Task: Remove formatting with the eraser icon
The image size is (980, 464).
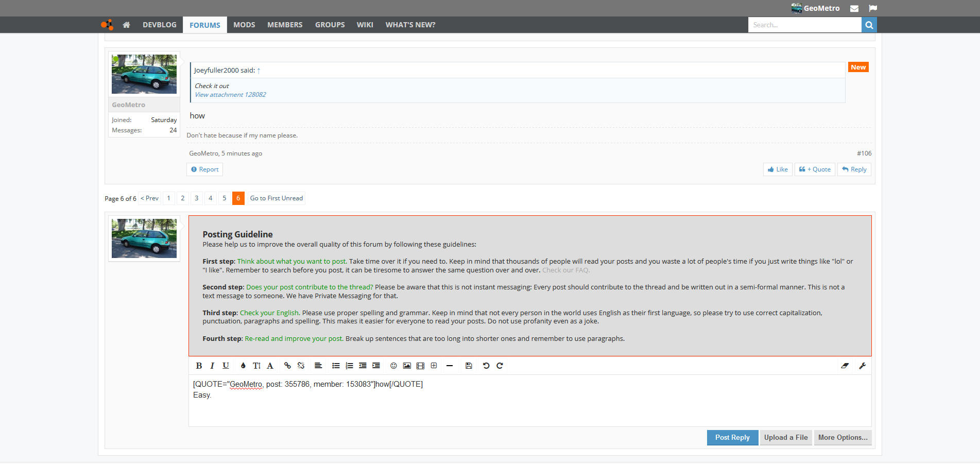Action: (x=845, y=366)
